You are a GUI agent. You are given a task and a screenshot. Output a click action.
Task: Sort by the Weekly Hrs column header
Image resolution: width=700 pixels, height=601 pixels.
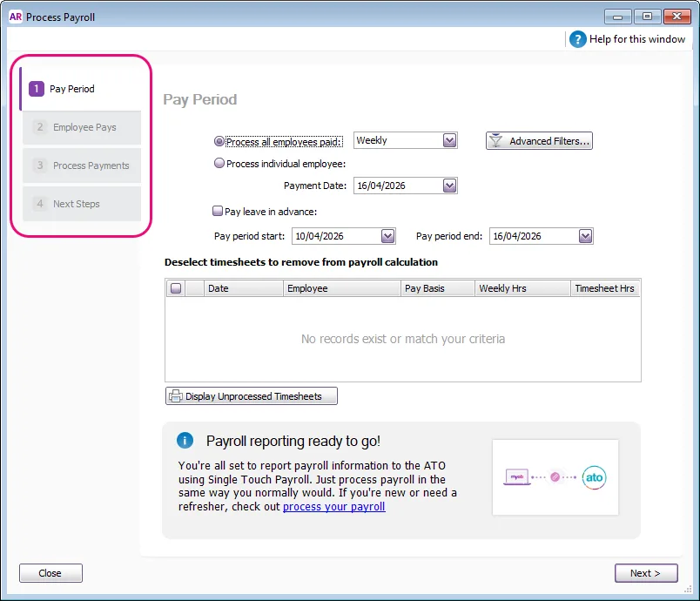click(522, 288)
